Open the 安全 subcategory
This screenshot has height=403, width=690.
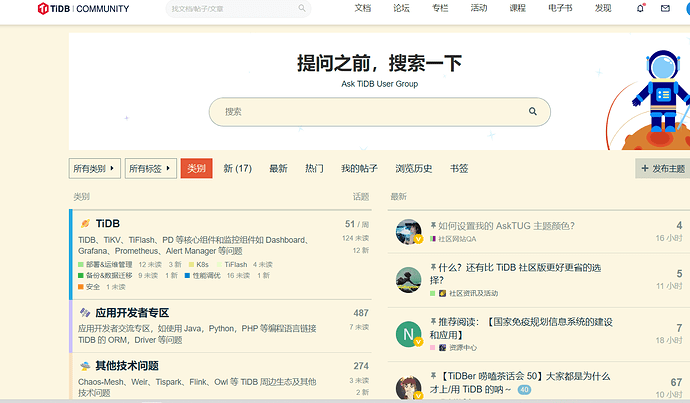tap(92, 287)
